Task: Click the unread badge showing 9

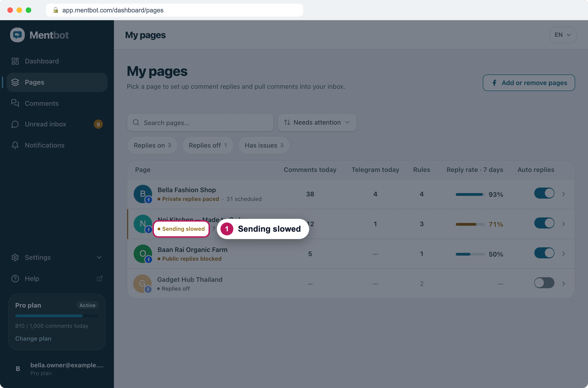Action: point(98,124)
